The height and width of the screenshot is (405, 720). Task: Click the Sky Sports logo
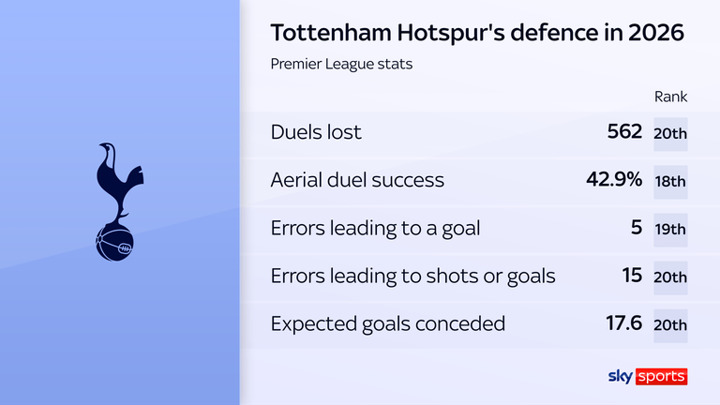(647, 377)
